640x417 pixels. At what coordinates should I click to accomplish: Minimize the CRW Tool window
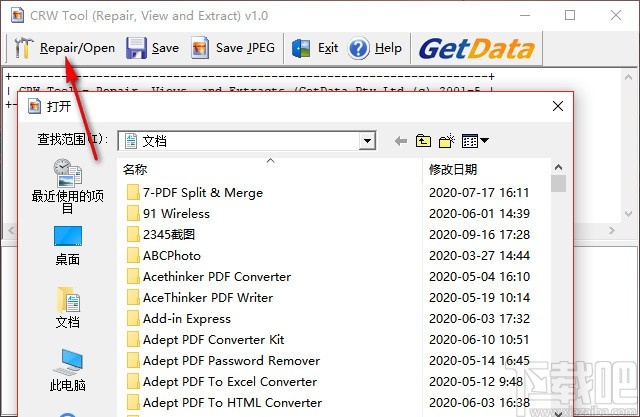coord(525,16)
